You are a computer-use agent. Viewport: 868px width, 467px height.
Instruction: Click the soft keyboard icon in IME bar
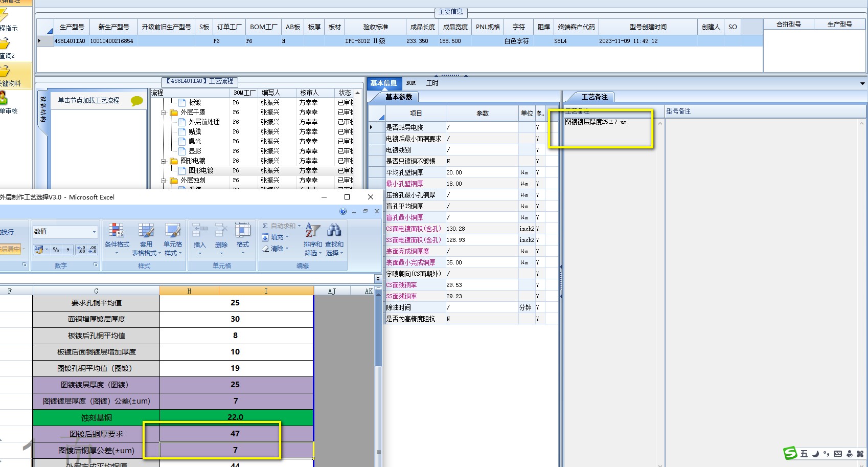point(837,454)
